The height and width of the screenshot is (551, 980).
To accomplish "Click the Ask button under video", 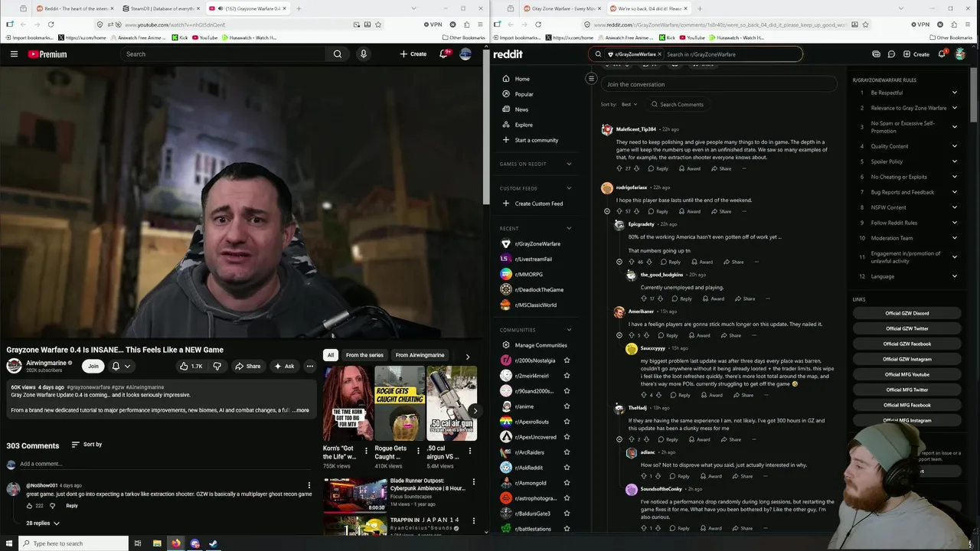I will 284,366.
